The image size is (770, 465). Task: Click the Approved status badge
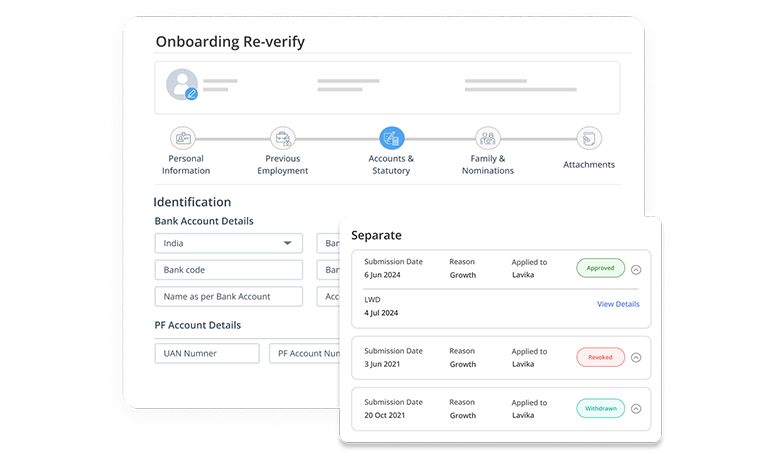tap(601, 268)
